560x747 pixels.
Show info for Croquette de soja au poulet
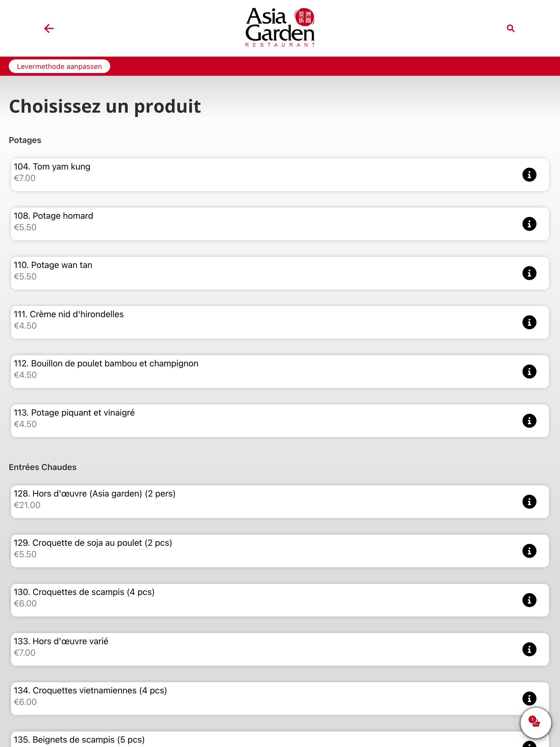click(529, 551)
